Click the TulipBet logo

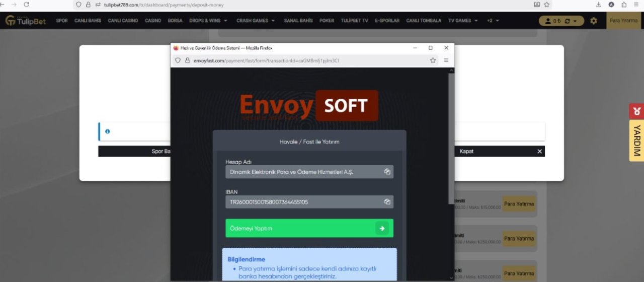[x=25, y=21]
